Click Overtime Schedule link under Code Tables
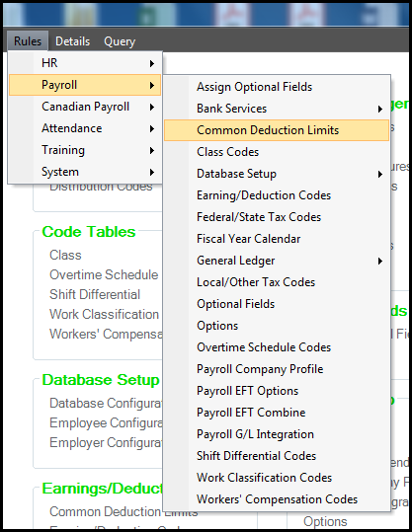Viewport: 412px width, 532px height. (104, 274)
